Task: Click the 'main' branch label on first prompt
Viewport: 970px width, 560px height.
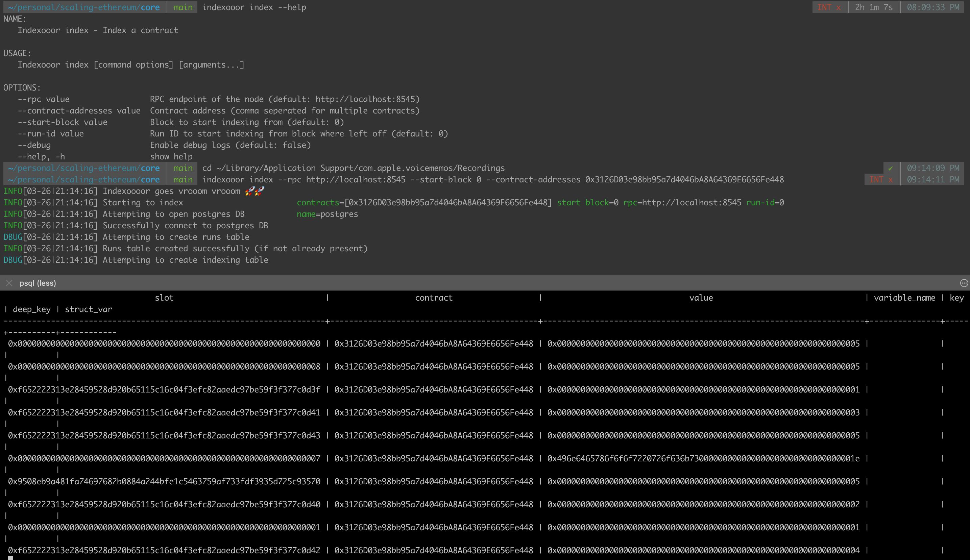Action: (x=183, y=7)
